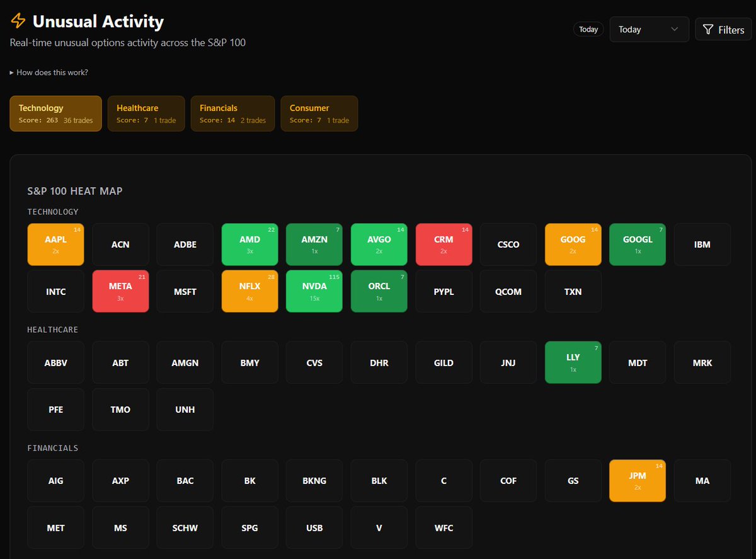This screenshot has height=559, width=756.
Task: Click the Today pill badge
Action: pyautogui.click(x=588, y=30)
